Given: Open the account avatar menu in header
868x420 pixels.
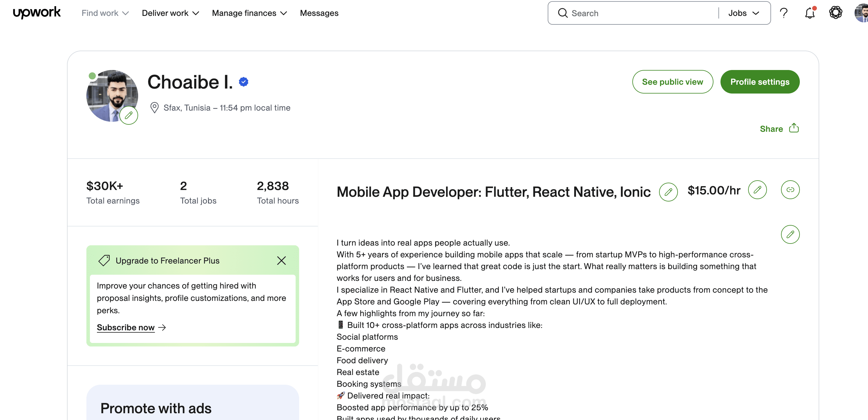Looking at the screenshot, I should pos(861,13).
